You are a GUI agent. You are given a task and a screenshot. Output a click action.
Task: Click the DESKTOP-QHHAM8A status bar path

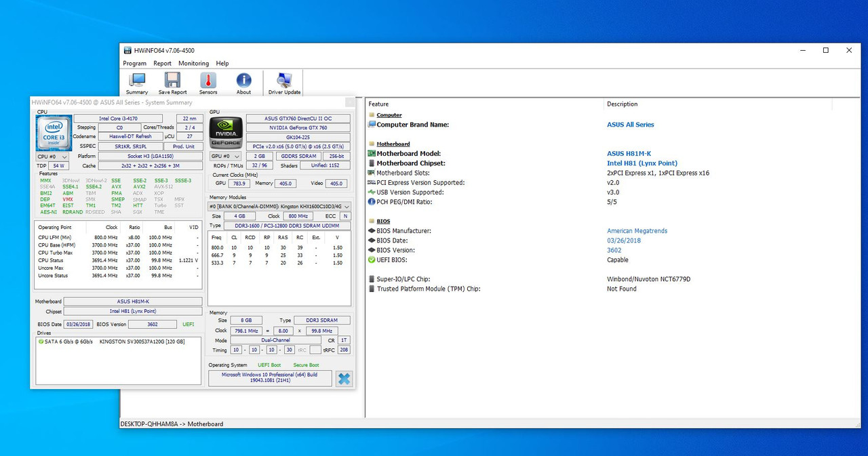coord(172,424)
